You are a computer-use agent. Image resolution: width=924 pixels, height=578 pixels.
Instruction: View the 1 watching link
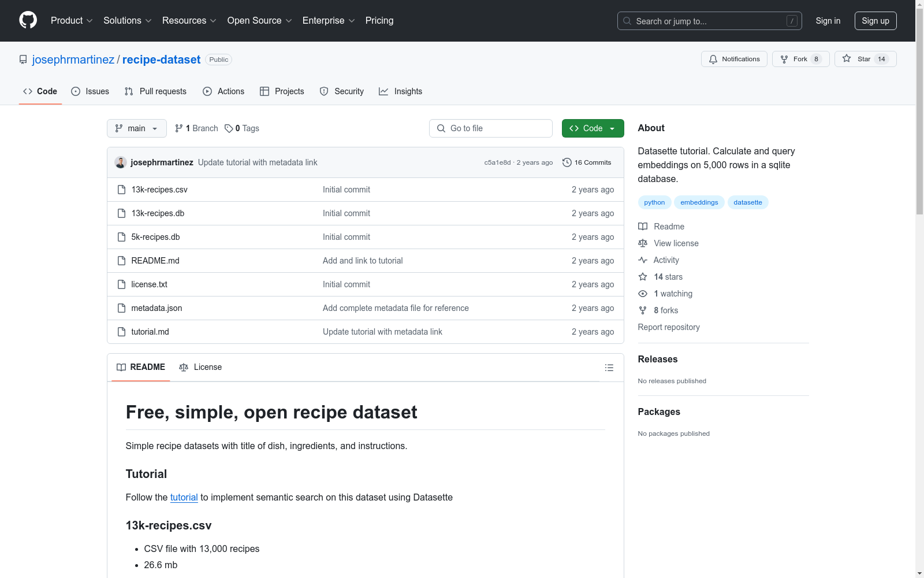[665, 294]
